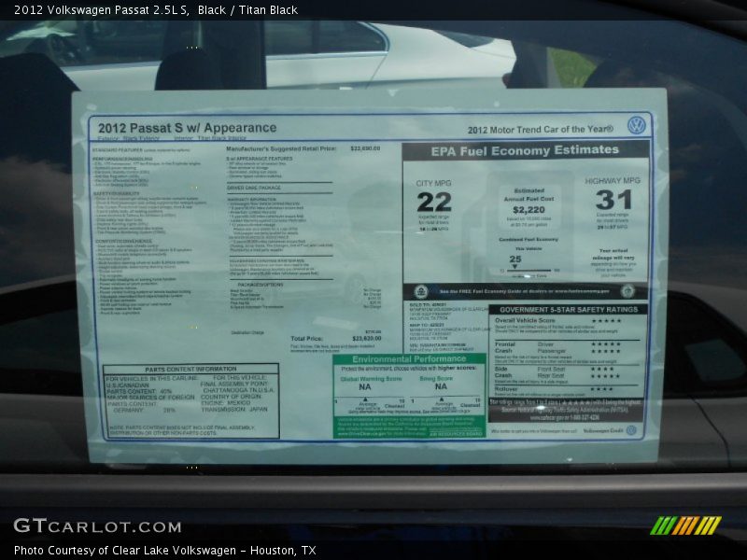Click the 'Overall Vehicle Score' label
Image resolution: width=747 pixels, height=560 pixels.
(525, 320)
